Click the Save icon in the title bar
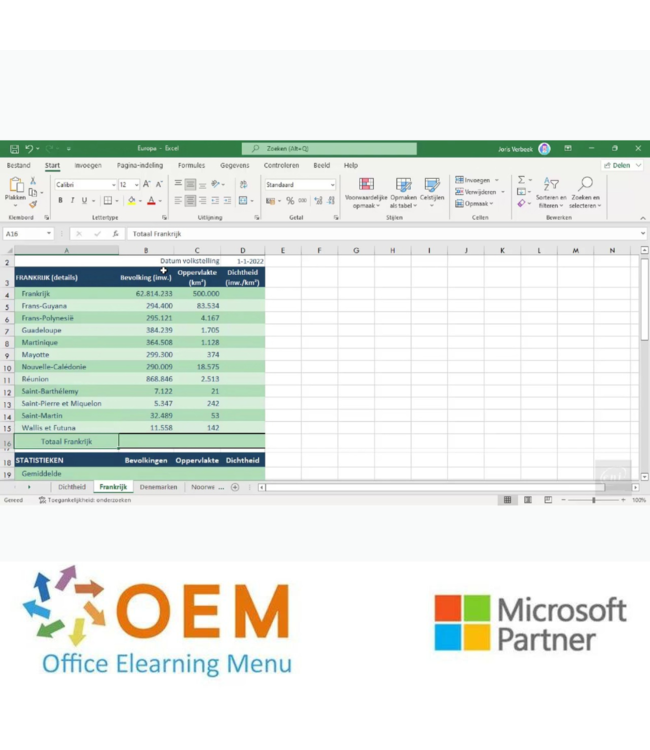 coord(14,149)
